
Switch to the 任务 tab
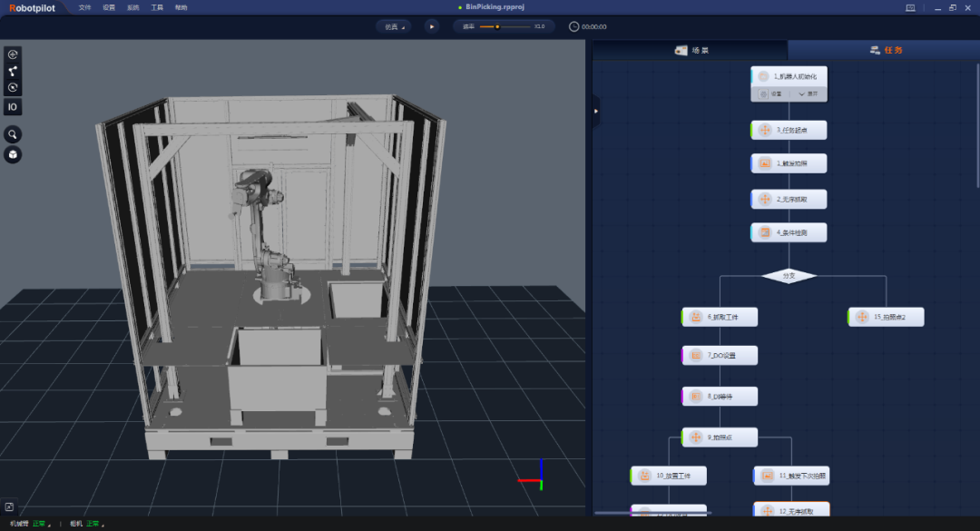click(885, 50)
